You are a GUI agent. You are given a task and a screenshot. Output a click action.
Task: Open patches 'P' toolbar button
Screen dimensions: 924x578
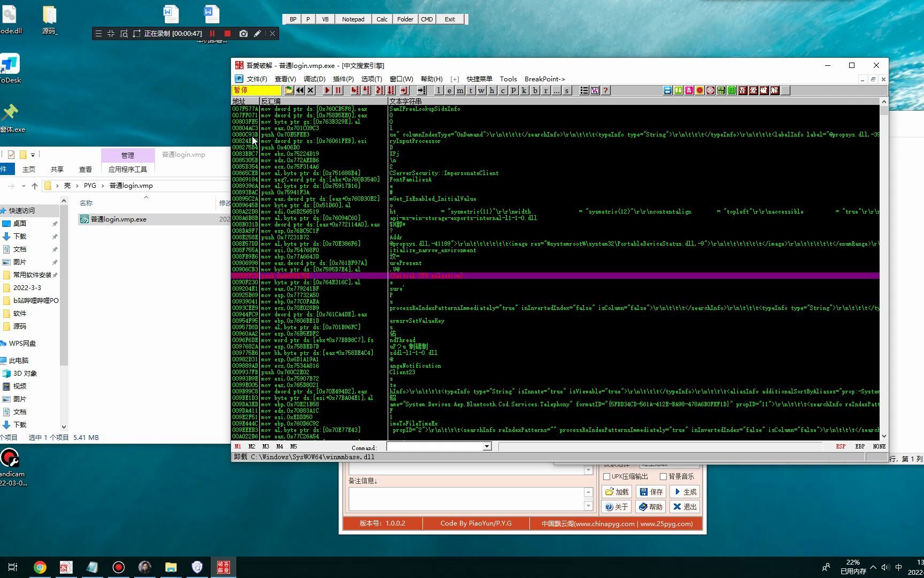[x=513, y=90]
